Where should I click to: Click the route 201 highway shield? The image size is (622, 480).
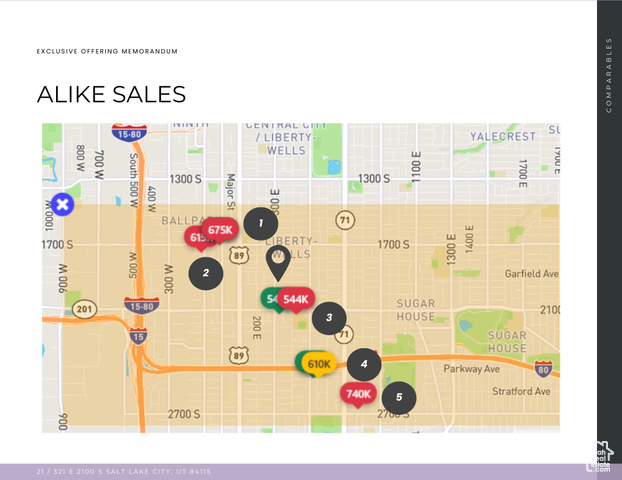pos(84,309)
